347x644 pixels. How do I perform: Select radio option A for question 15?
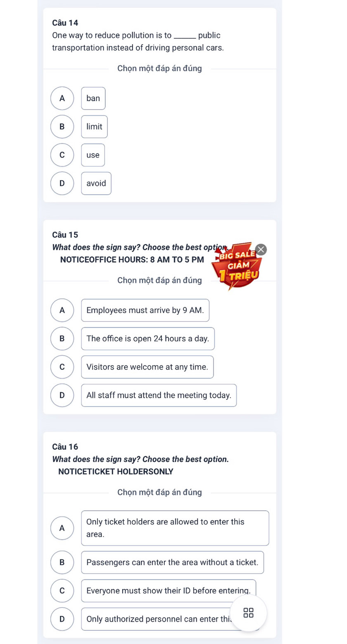tap(62, 310)
